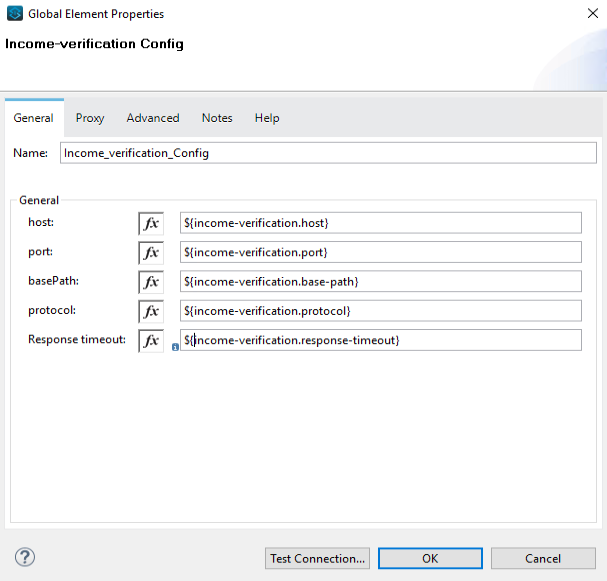Click the port value field
This screenshot has height=581, width=607.
[x=381, y=252]
